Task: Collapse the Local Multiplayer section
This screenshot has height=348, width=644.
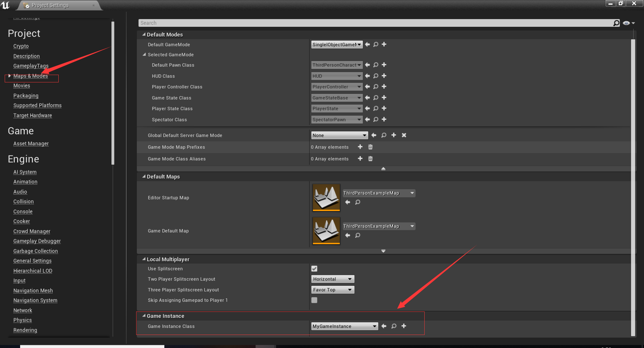Action: coord(144,259)
